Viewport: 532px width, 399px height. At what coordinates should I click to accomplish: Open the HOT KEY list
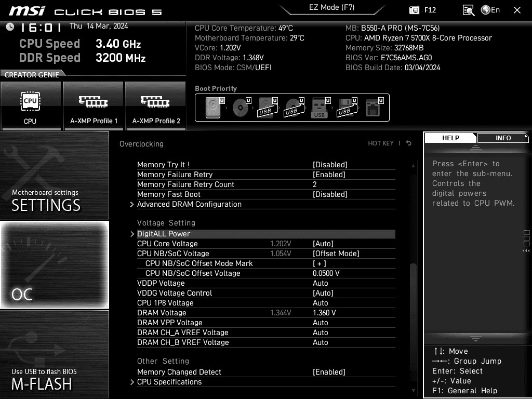(381, 143)
